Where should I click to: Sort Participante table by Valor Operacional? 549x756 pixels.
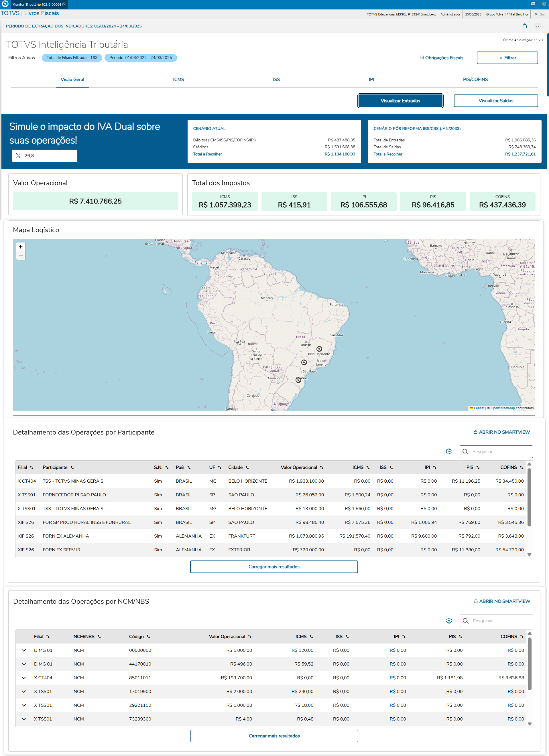pyautogui.click(x=322, y=467)
